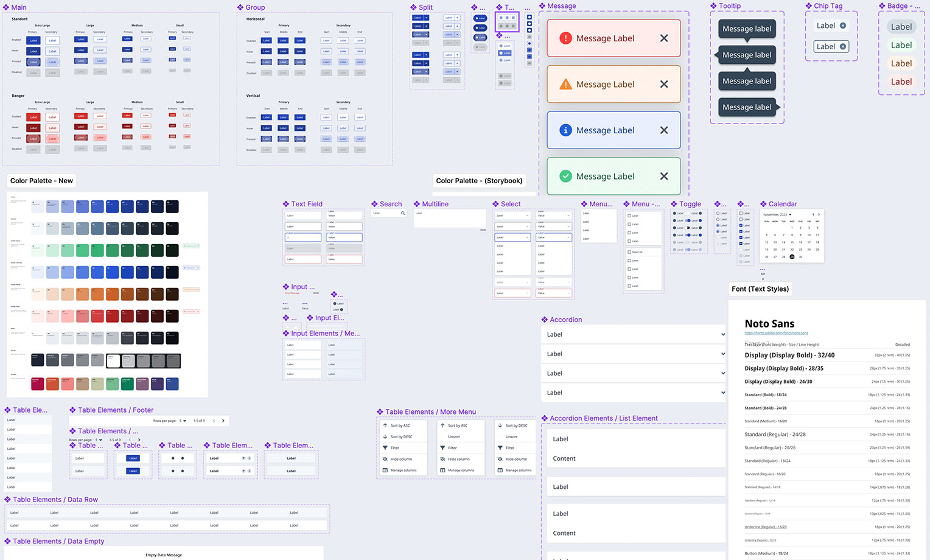Click Display (Display Bold) - 32/40 text style

coord(789,355)
